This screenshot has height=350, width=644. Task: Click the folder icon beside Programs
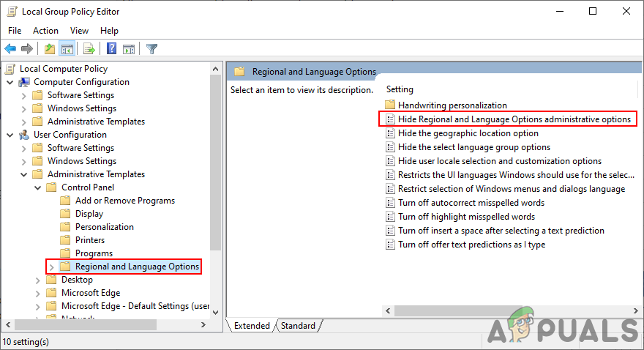65,253
